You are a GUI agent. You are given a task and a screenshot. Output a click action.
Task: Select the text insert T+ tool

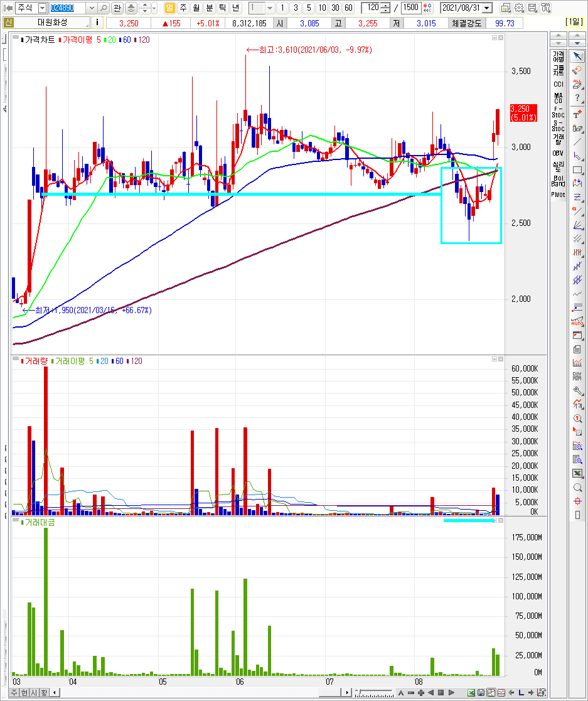[577, 114]
